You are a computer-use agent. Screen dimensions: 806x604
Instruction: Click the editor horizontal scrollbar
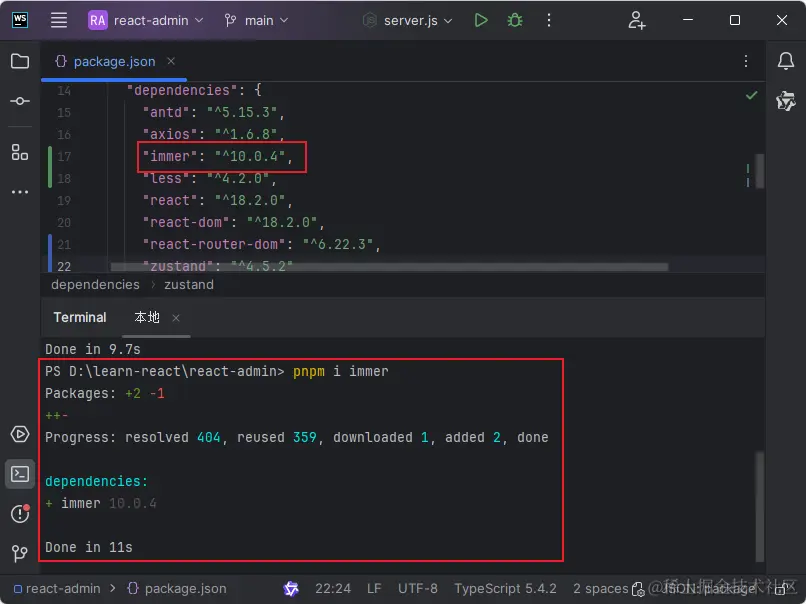coord(389,267)
